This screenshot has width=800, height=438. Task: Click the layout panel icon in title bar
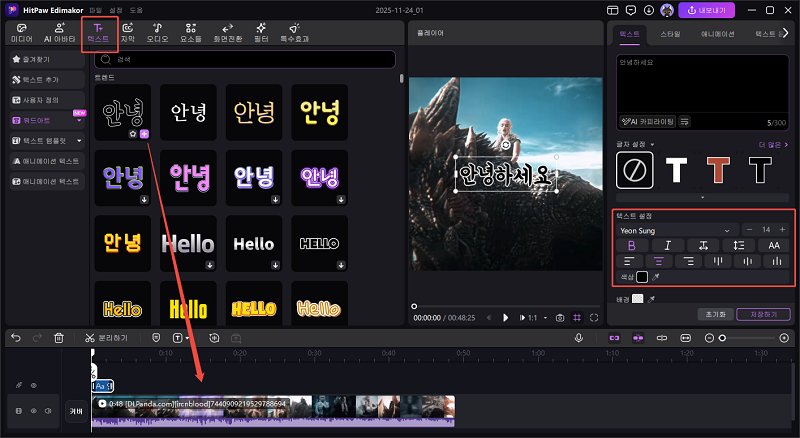coord(613,10)
